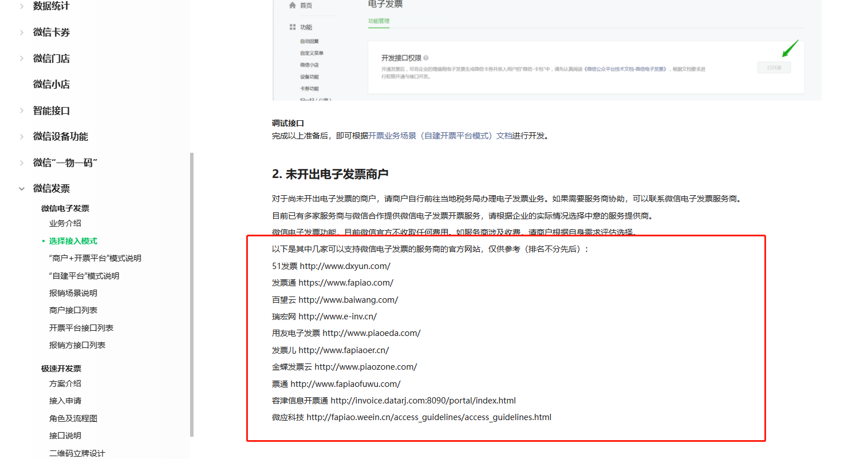Click 微信设备功能 sidebar label

[61, 136]
